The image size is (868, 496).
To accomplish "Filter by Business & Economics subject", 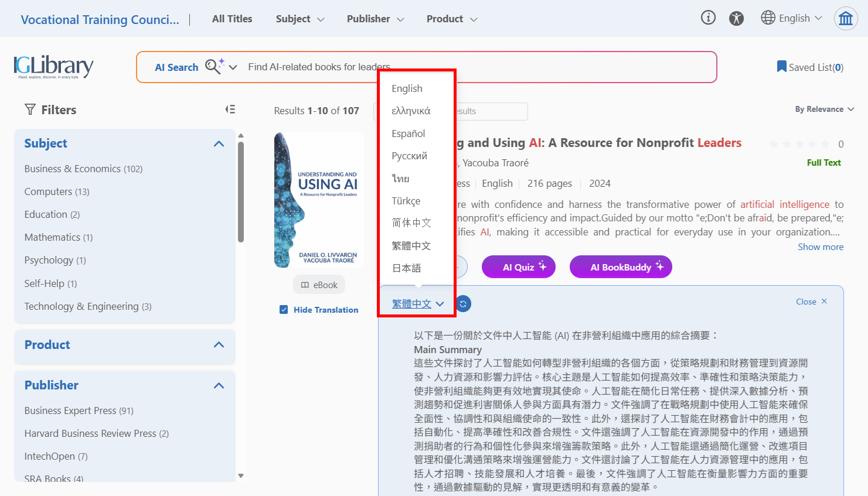I will [x=83, y=169].
